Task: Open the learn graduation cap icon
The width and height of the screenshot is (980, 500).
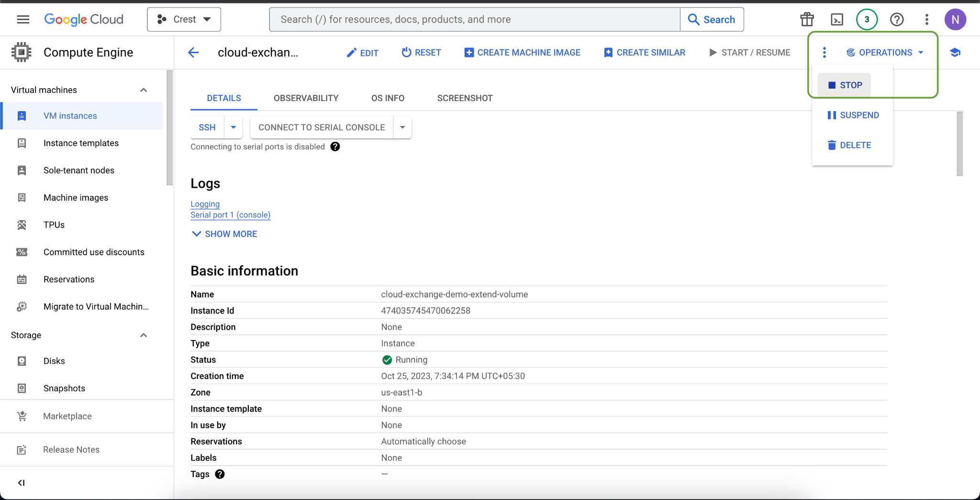Action: pyautogui.click(x=955, y=53)
